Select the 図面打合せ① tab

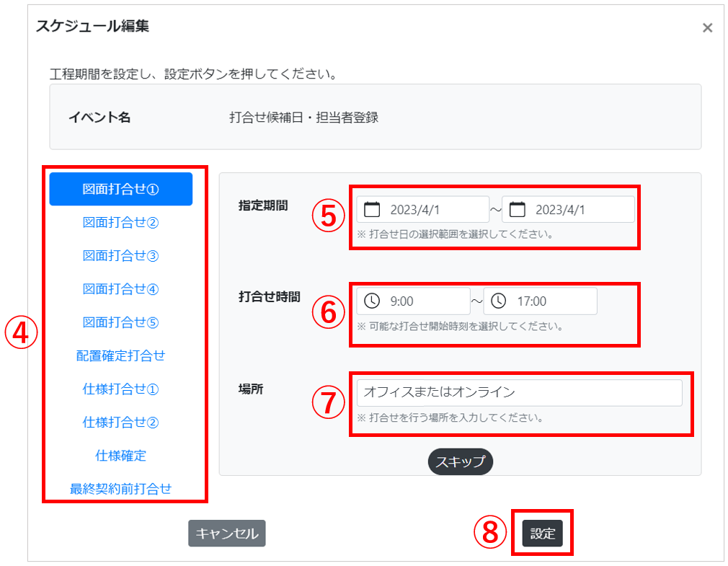120,190
